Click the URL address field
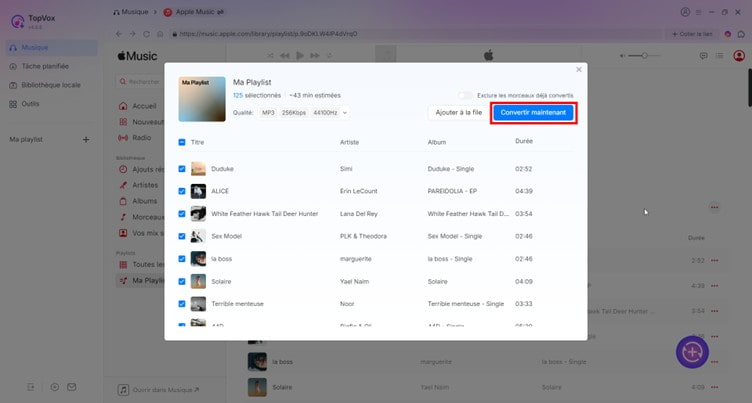The height and width of the screenshot is (403, 752). tap(415, 34)
